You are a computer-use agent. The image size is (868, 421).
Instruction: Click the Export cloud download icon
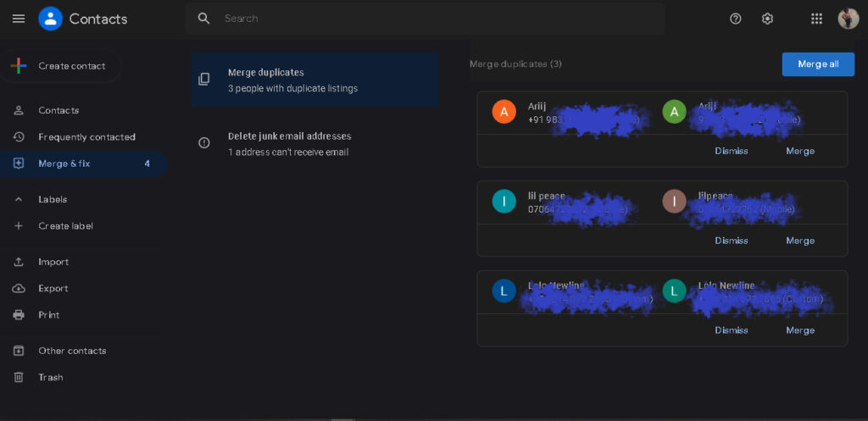(x=19, y=288)
